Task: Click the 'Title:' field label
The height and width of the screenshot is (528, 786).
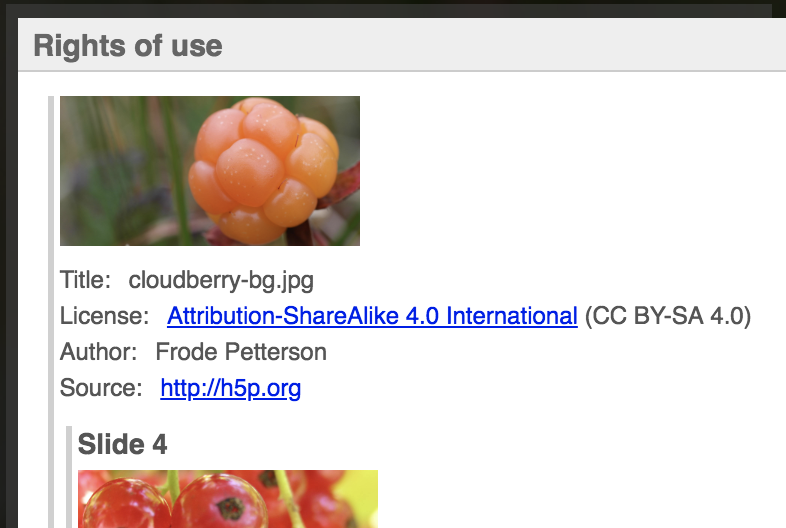Action: (85, 280)
